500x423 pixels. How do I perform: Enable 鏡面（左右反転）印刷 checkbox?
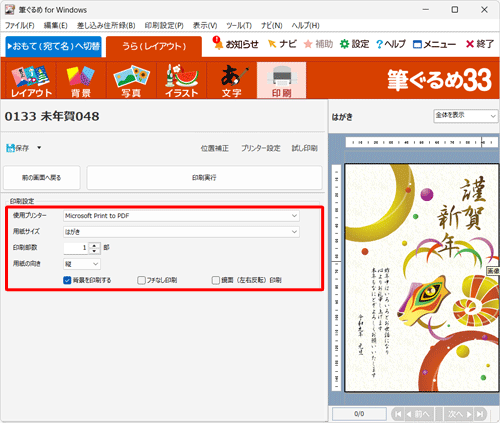216,280
